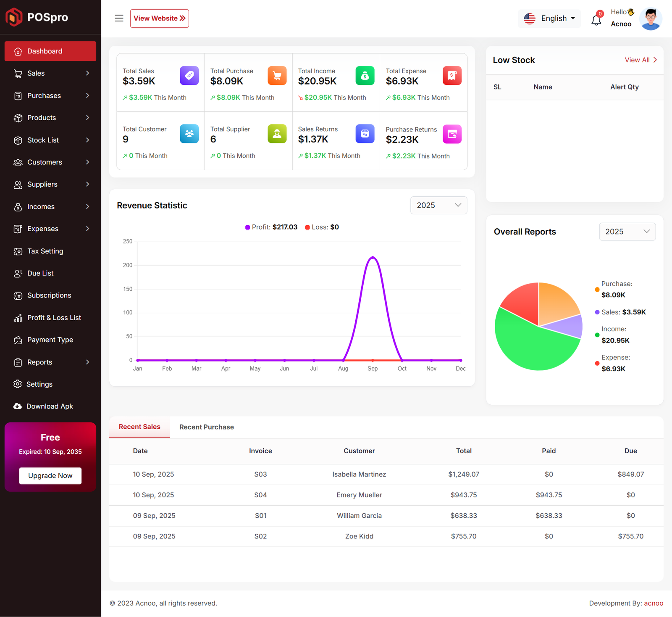
Task: Click the Purchase Returns pink icon
Action: pyautogui.click(x=452, y=134)
